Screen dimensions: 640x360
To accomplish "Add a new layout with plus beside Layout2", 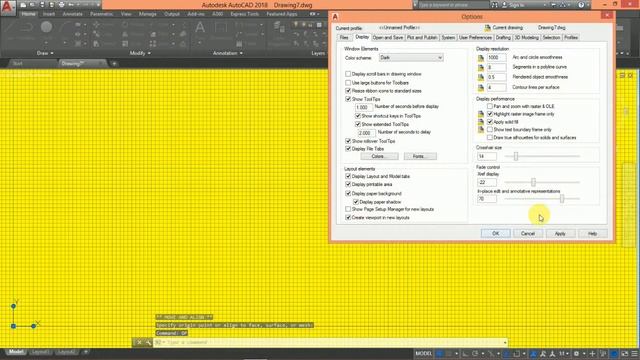I will click(85, 352).
